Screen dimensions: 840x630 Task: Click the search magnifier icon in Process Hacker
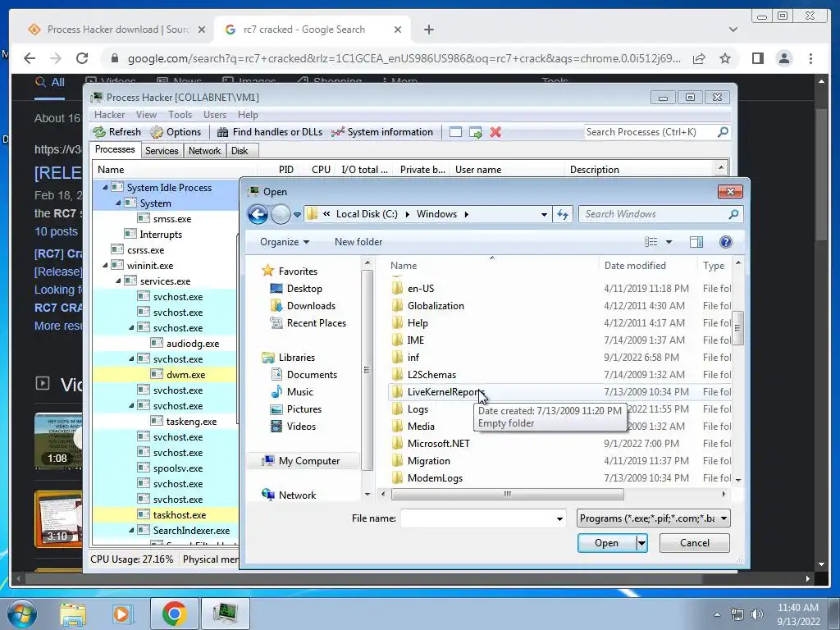click(723, 132)
